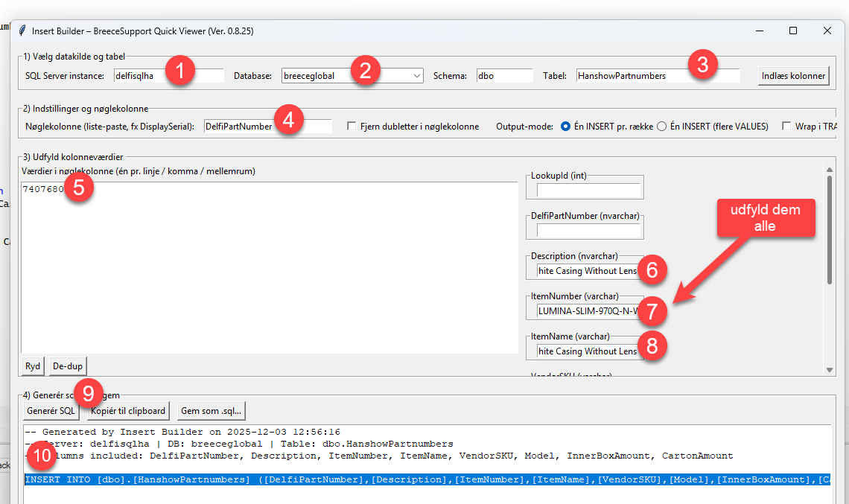Click Kopiér til clipboard button
This screenshot has height=504, width=849.
[128, 411]
